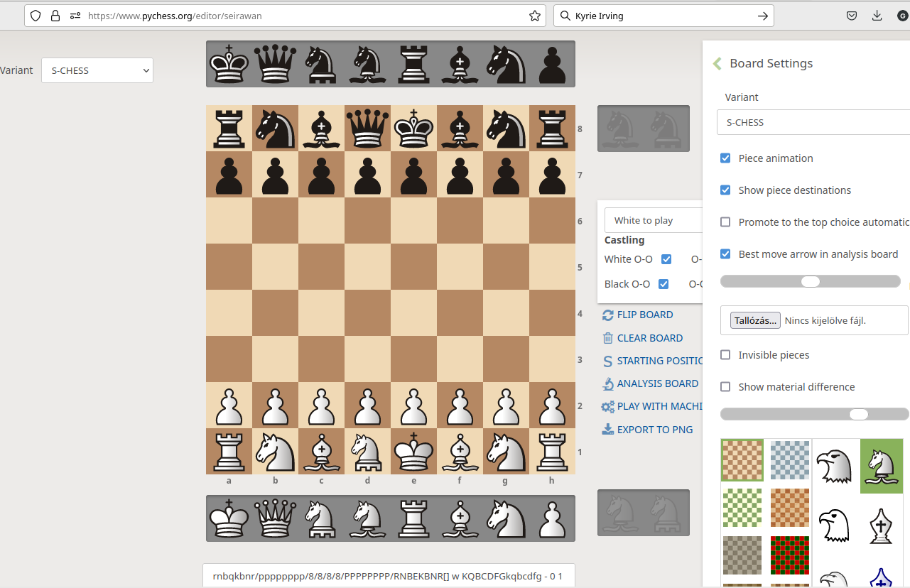Toggle Show piece destinations checkbox
The image size is (910, 588).
(x=725, y=190)
